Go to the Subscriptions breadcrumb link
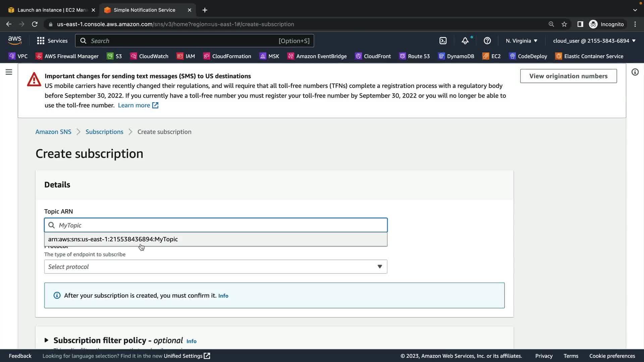The width and height of the screenshot is (644, 362). [x=104, y=132]
